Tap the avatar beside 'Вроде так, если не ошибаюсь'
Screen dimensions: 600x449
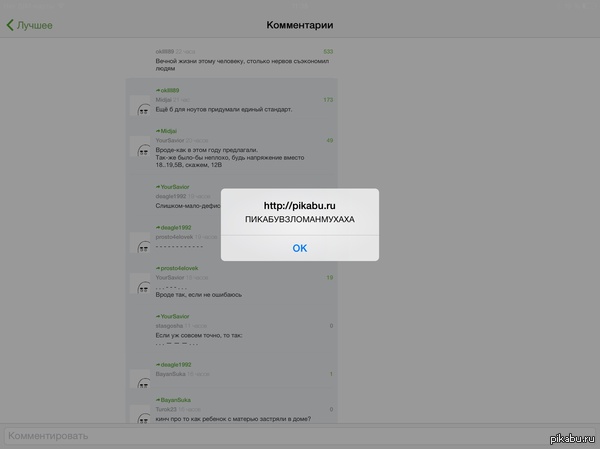tap(143, 286)
